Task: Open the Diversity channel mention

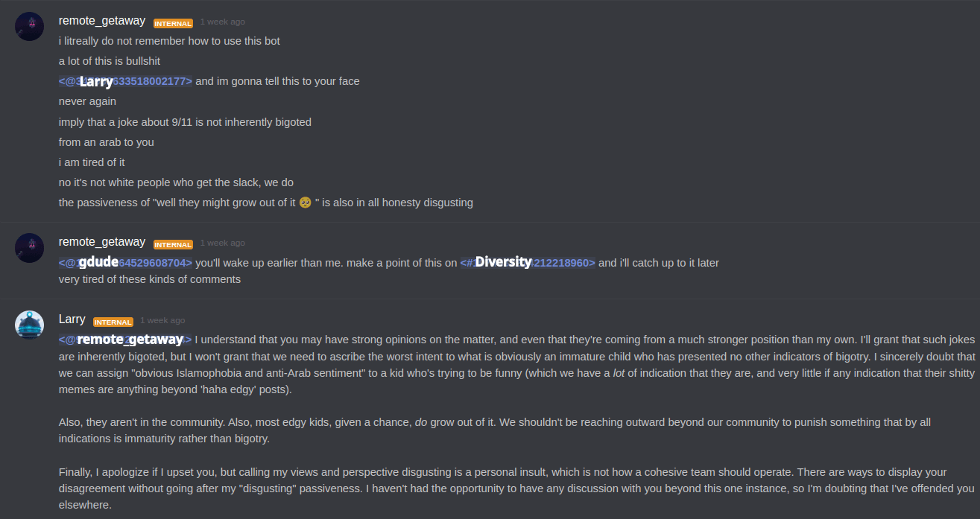Action: [x=528, y=262]
